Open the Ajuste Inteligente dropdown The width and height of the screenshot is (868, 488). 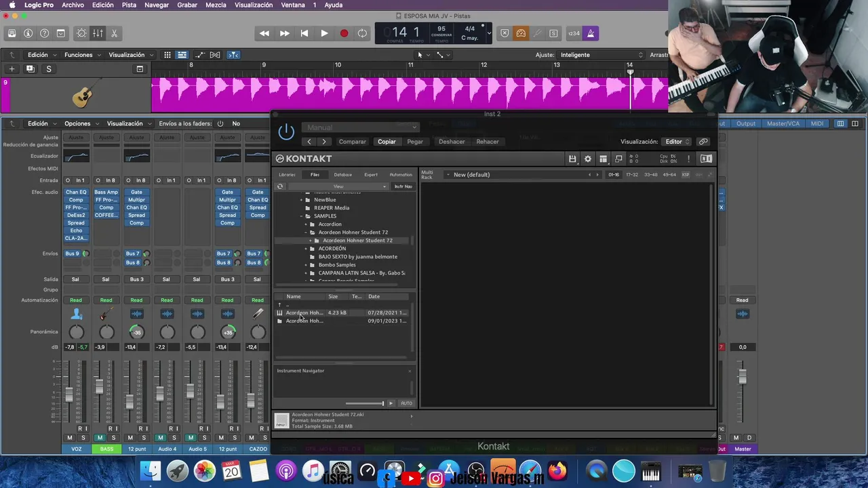[x=601, y=55]
